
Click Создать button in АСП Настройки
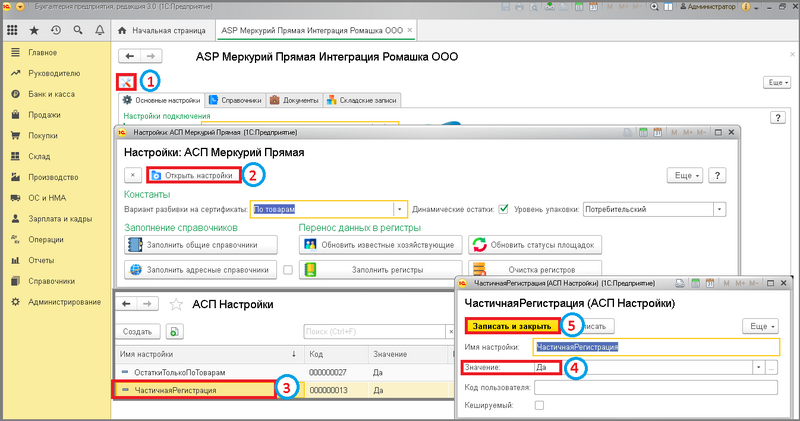(138, 332)
